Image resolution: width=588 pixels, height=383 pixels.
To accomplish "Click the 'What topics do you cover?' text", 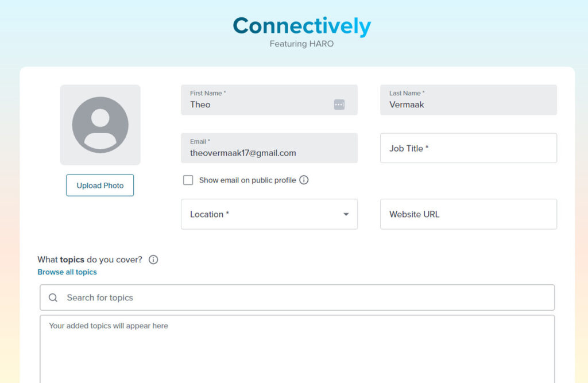I will point(90,260).
